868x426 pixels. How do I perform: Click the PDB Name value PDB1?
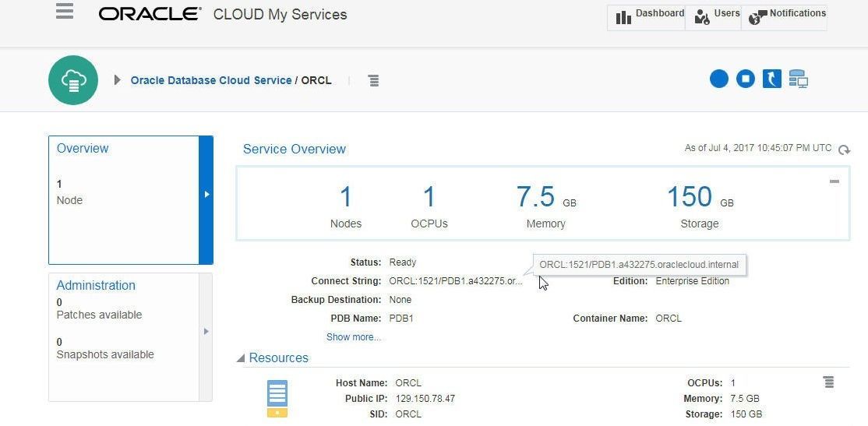click(401, 319)
